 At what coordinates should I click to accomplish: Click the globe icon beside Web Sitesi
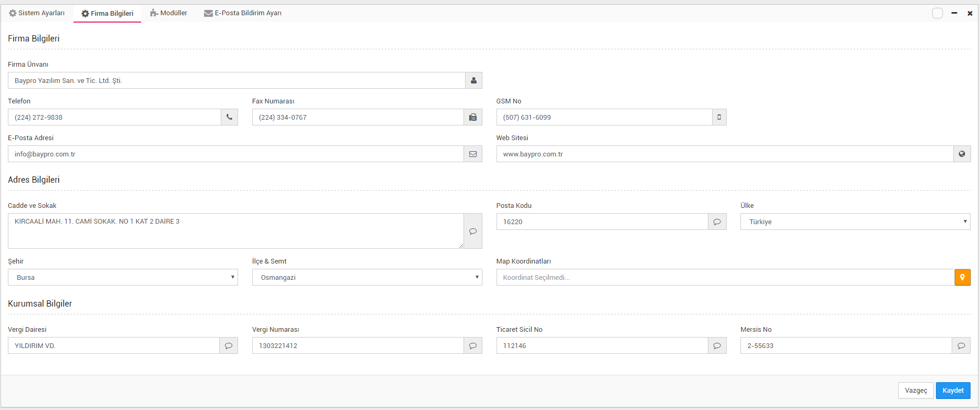click(962, 154)
